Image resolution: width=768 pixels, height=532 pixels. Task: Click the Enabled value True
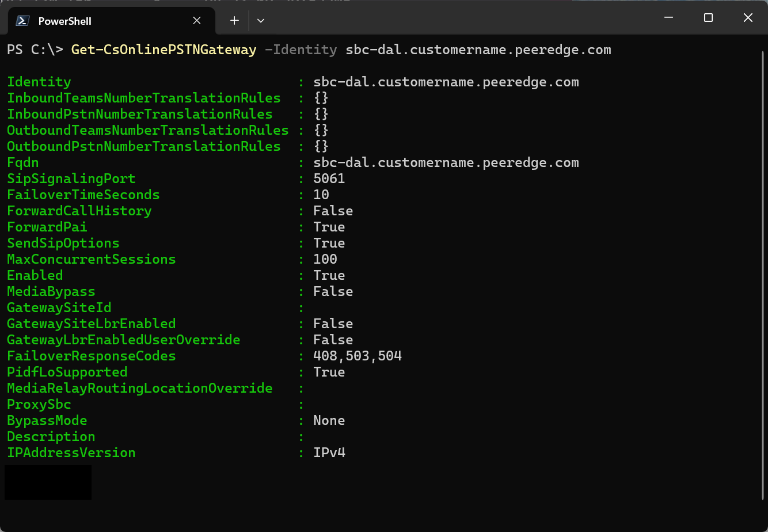click(x=329, y=275)
